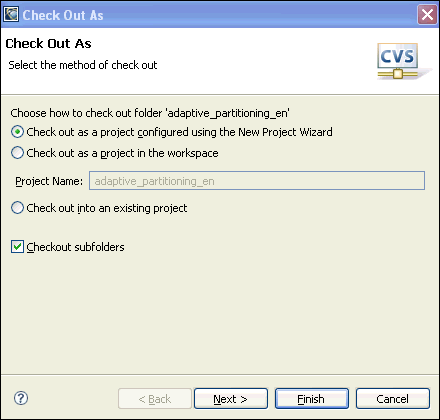Click the 'Select the method of check out' description
The height and width of the screenshot is (420, 440).
pos(83,65)
